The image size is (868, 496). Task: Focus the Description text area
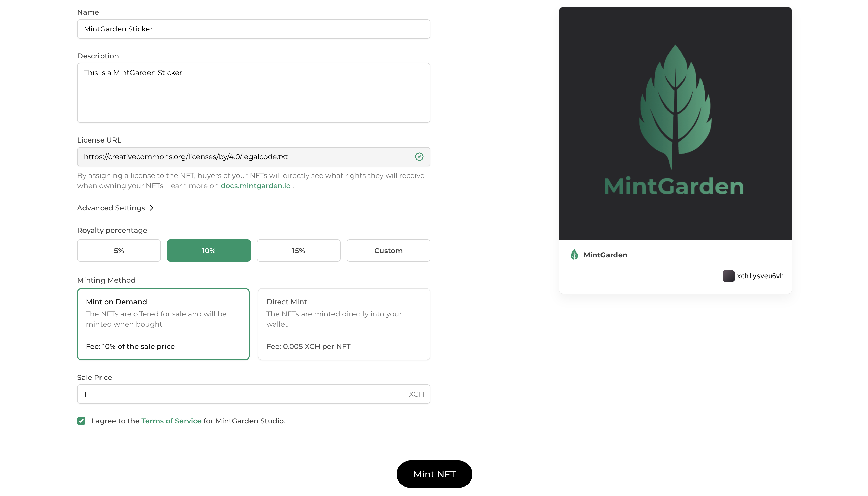253,93
